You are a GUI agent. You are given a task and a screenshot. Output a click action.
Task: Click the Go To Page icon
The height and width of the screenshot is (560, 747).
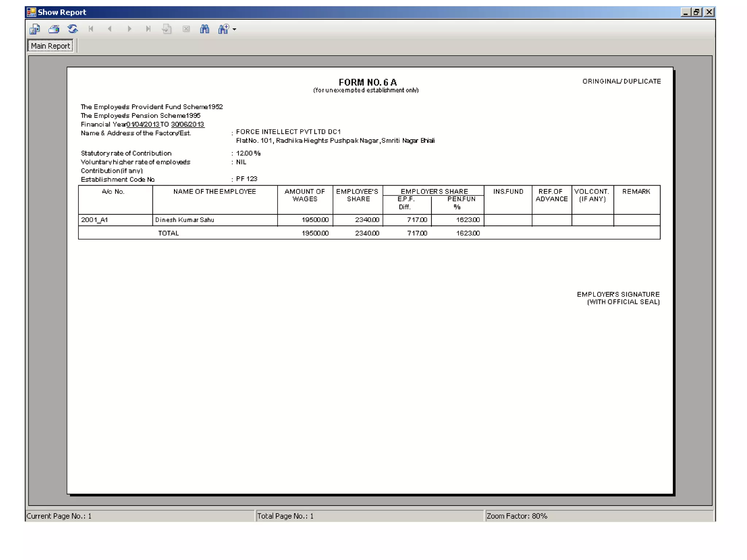167,29
